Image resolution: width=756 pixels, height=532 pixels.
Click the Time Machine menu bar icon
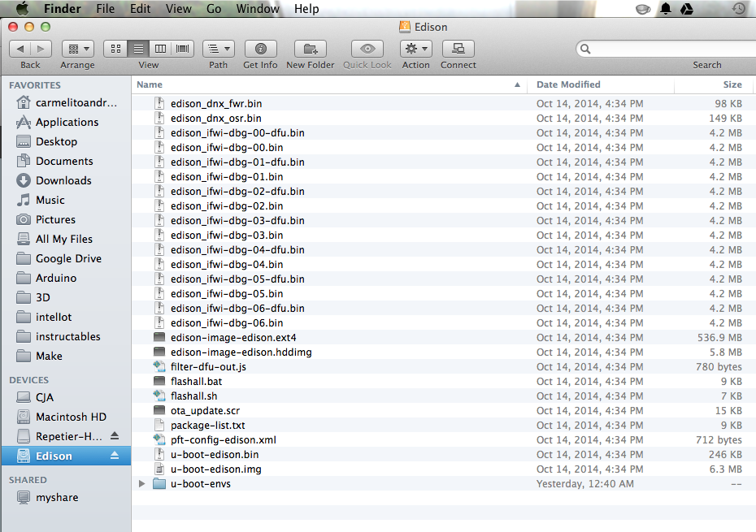739,9
